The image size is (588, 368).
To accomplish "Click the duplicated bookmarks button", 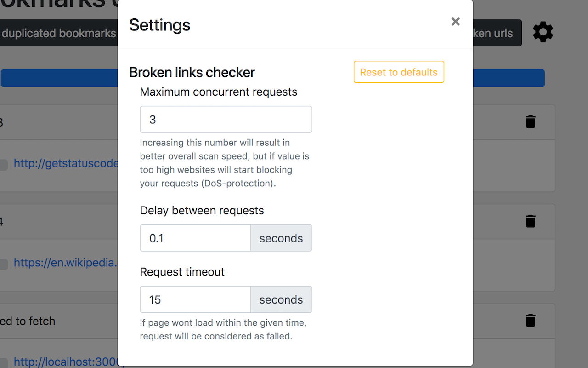I will (x=59, y=33).
